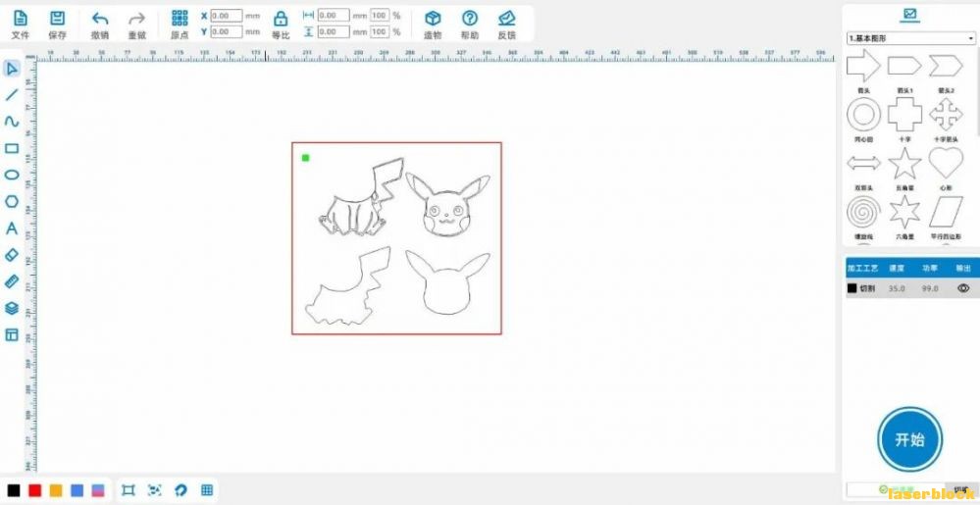Screen dimensions: 980x505
Task: Insert the four-way cross arrow shape
Action: 946,115
